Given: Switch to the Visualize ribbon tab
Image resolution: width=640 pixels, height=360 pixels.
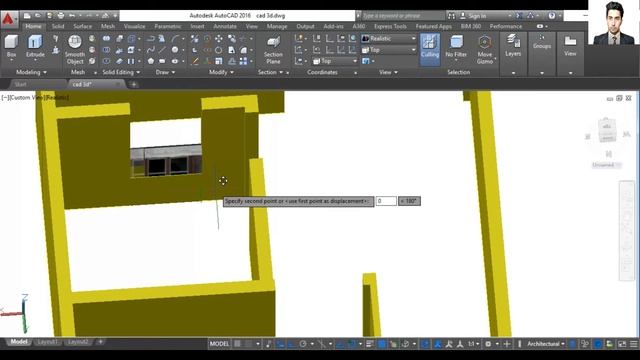Looking at the screenshot, I should [134, 26].
